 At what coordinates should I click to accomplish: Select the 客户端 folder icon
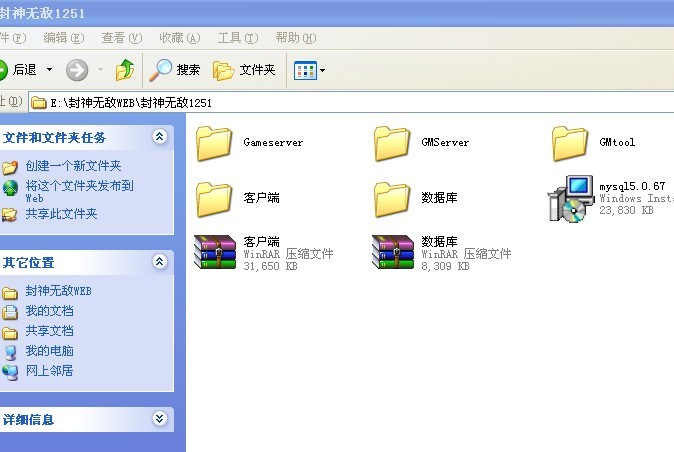[x=214, y=198]
